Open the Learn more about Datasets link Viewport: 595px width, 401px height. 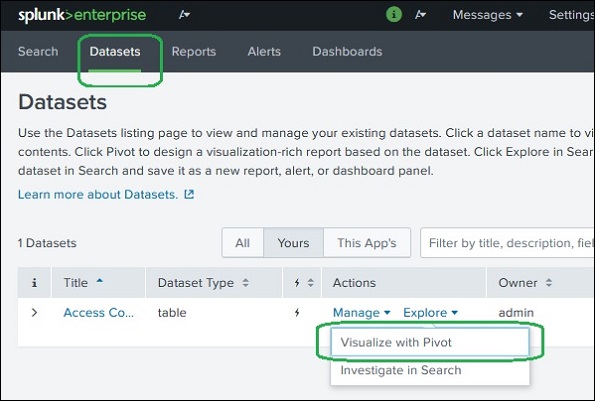pos(98,194)
